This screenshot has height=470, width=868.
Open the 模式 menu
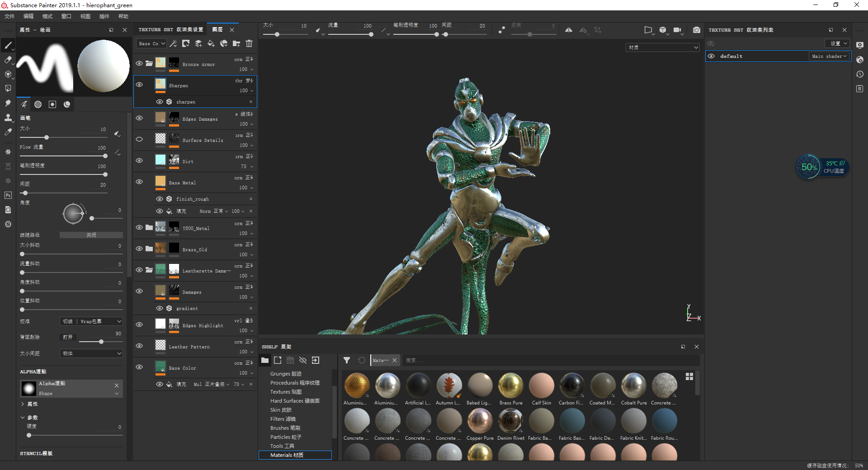pos(47,16)
